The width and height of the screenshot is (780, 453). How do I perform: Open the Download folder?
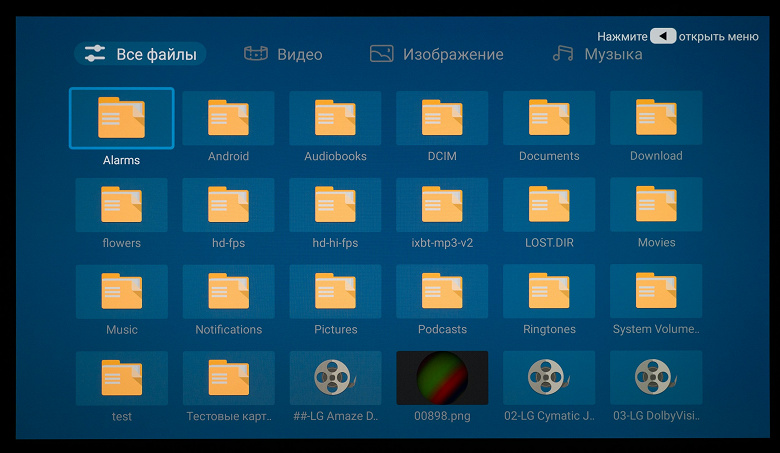656,118
